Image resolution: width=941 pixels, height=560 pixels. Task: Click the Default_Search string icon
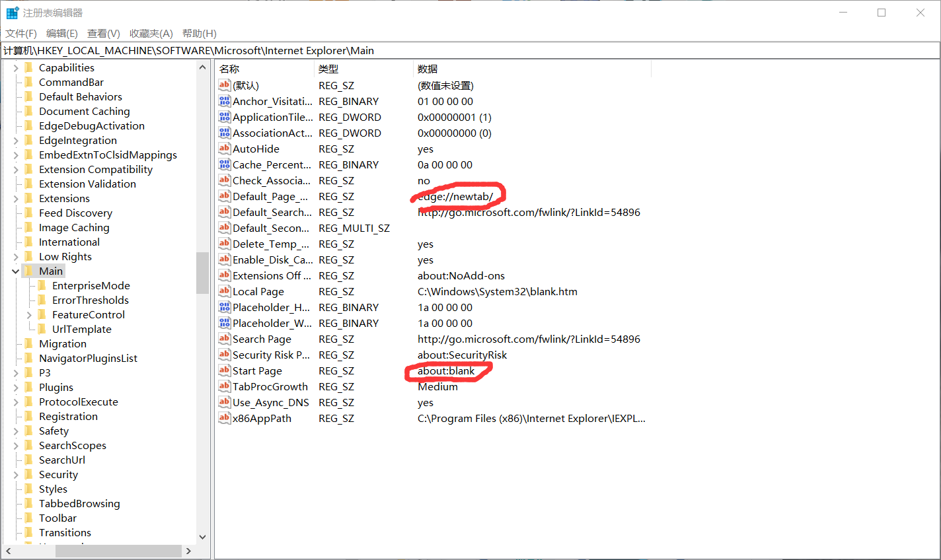pyautogui.click(x=225, y=212)
